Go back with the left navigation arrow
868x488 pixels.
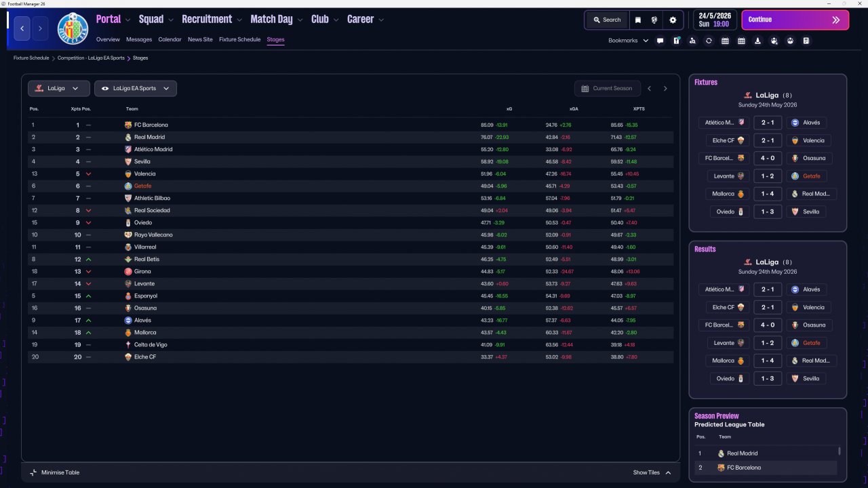pyautogui.click(x=22, y=28)
